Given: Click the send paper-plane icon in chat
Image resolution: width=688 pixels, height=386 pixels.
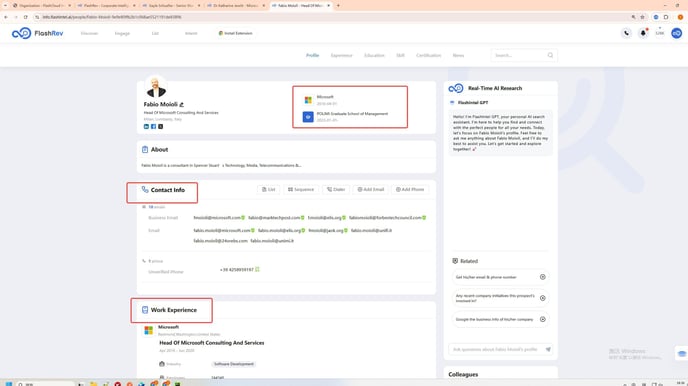Looking at the screenshot, I should [x=548, y=350].
